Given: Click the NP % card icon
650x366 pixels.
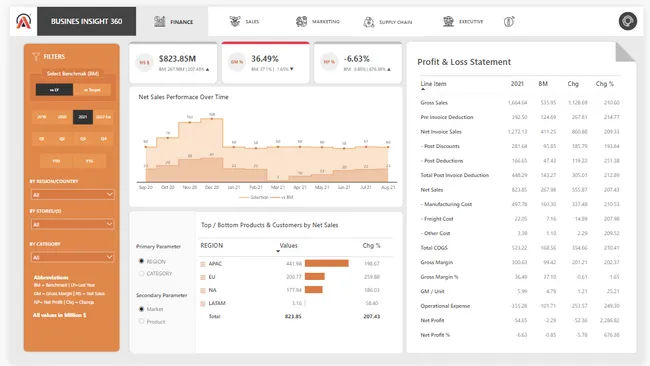Looking at the screenshot, I should point(329,62).
